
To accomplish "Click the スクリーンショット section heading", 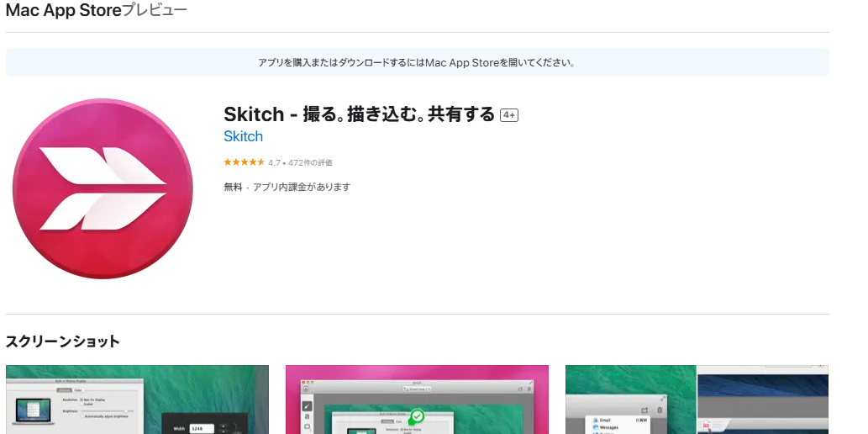I will point(62,341).
